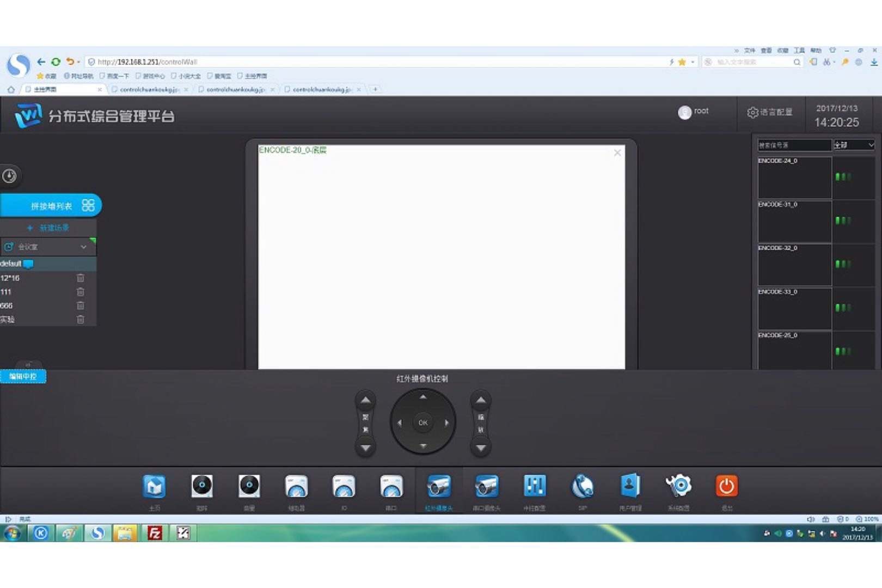Select the default scene in the list

coord(11,264)
